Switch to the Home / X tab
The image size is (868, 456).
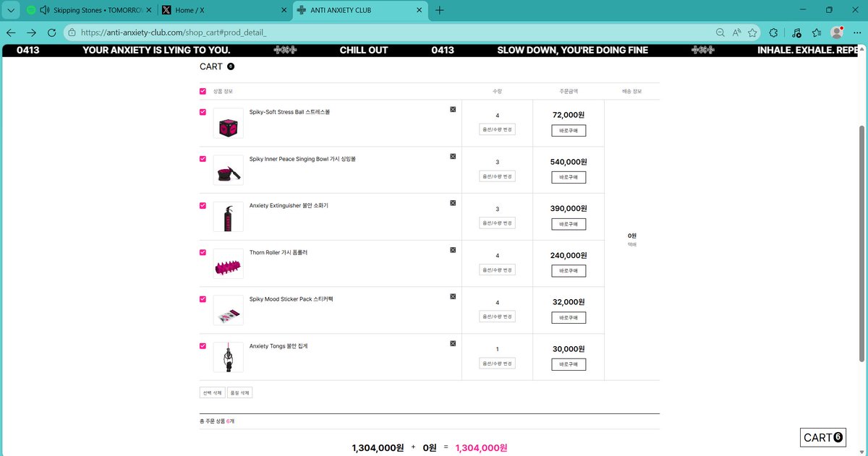(223, 10)
